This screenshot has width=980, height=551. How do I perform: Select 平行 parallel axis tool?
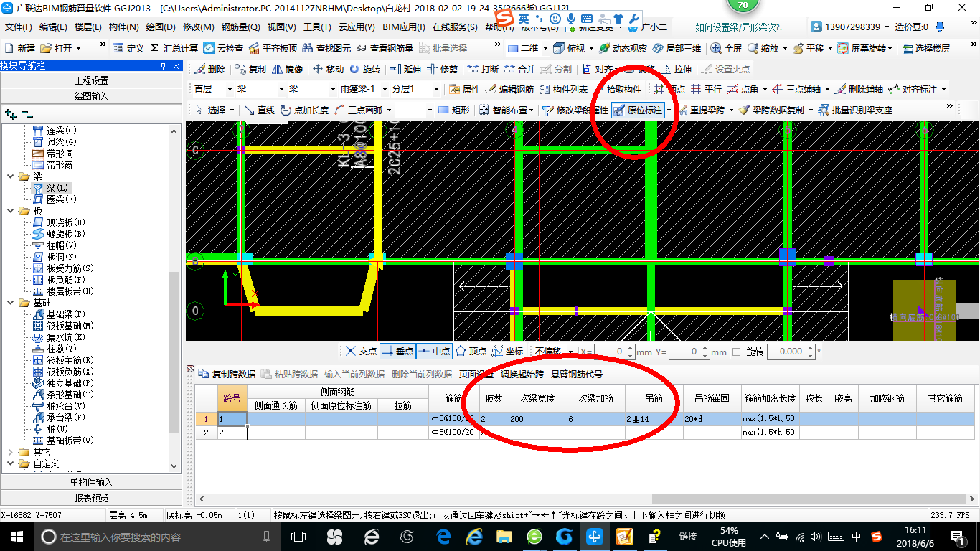coord(706,90)
